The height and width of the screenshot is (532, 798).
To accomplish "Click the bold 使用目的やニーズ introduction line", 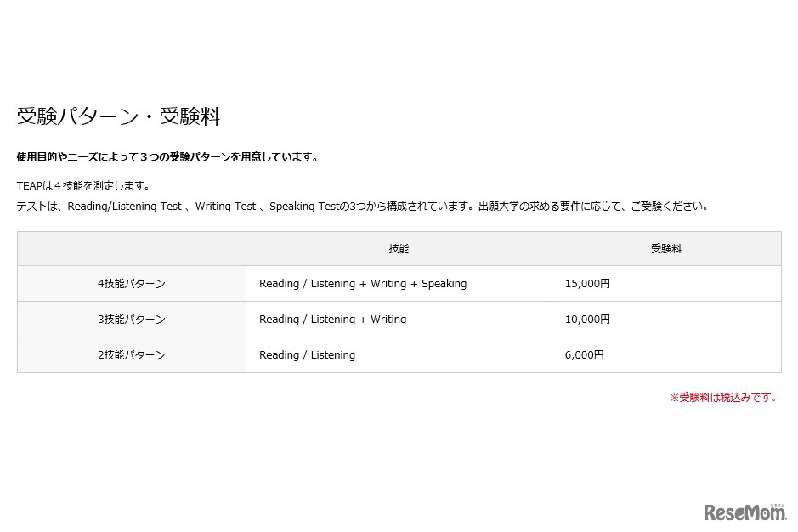I will (167, 156).
